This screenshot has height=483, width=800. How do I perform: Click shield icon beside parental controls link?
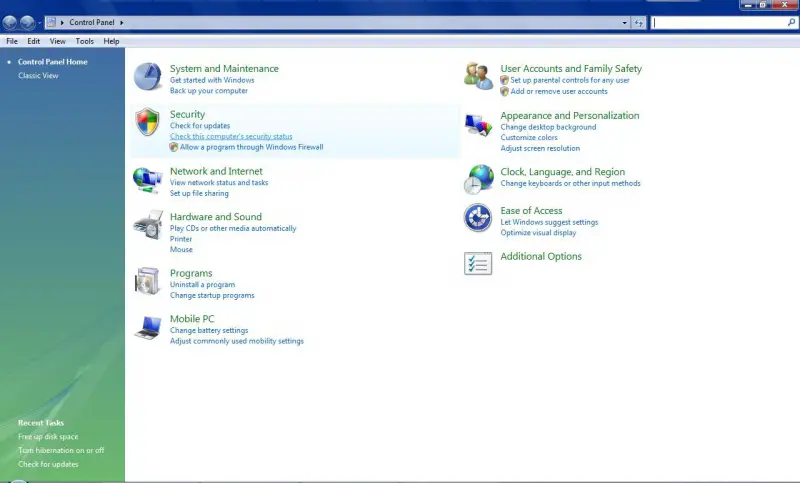505,80
